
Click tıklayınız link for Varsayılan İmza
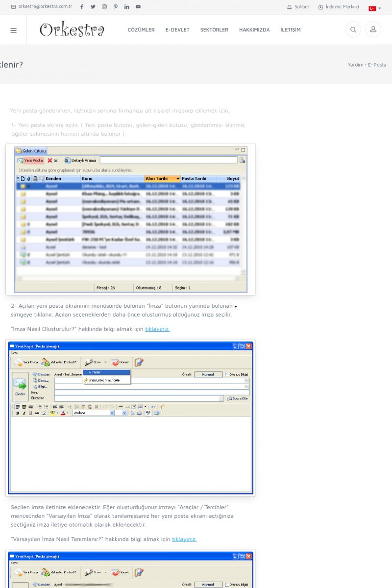(184, 539)
